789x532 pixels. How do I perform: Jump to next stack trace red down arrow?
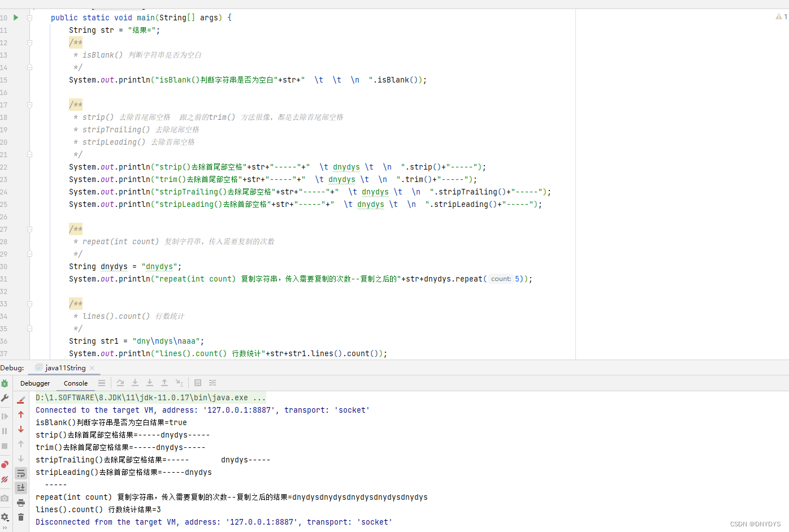pyautogui.click(x=21, y=429)
